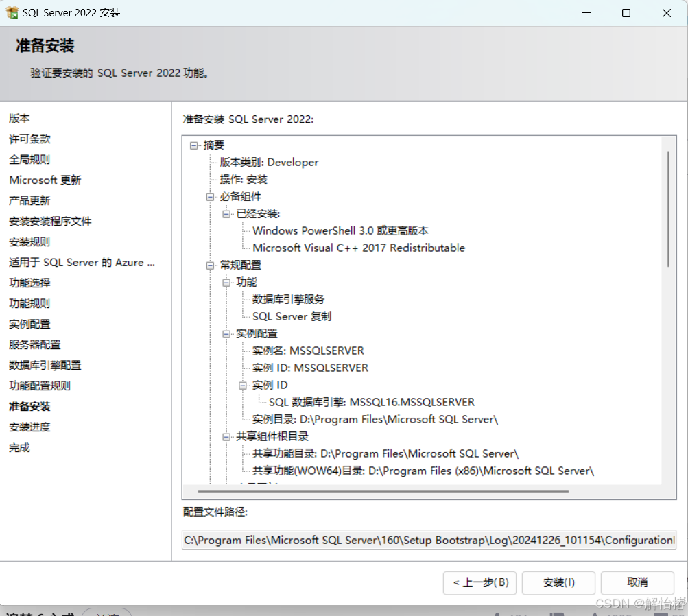
Task: Select the 实例配置 step in sidebar
Action: [29, 324]
